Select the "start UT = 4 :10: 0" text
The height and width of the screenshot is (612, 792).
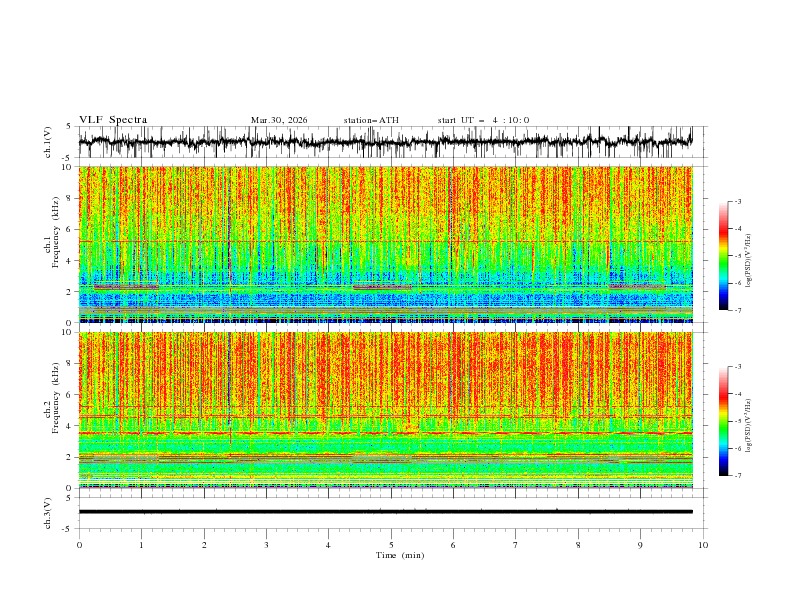point(483,120)
